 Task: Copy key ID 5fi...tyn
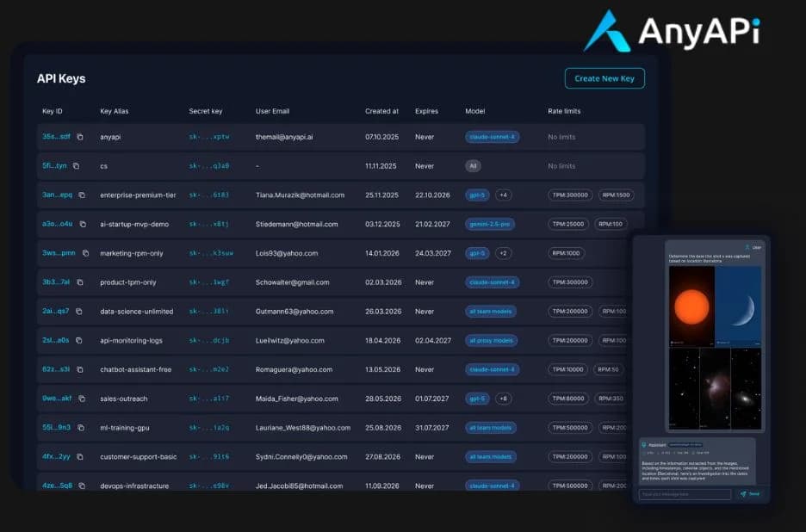click(x=76, y=166)
